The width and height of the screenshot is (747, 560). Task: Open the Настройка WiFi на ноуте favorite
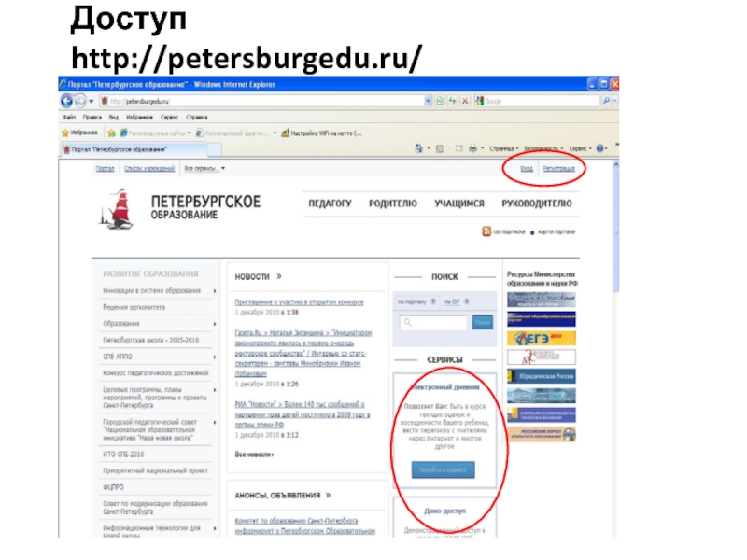click(321, 133)
